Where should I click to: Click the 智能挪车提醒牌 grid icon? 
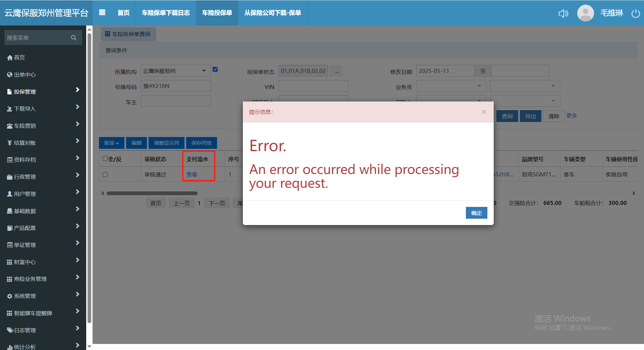(x=10, y=313)
